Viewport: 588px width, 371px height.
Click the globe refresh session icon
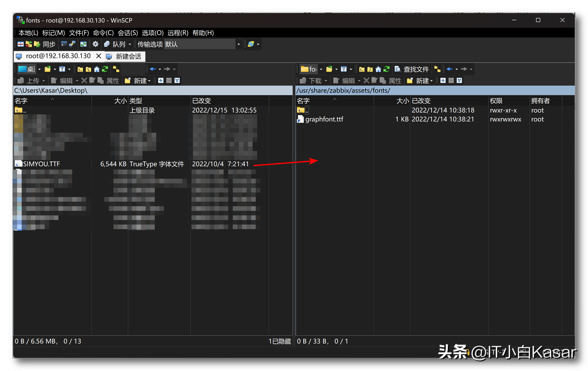click(x=251, y=44)
